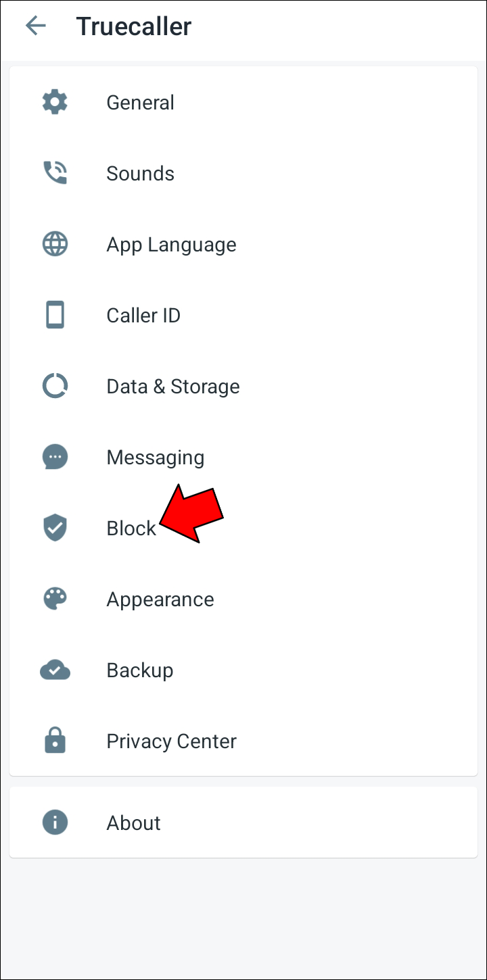
Task: Click the Data & Storage ring icon
Action: (55, 386)
